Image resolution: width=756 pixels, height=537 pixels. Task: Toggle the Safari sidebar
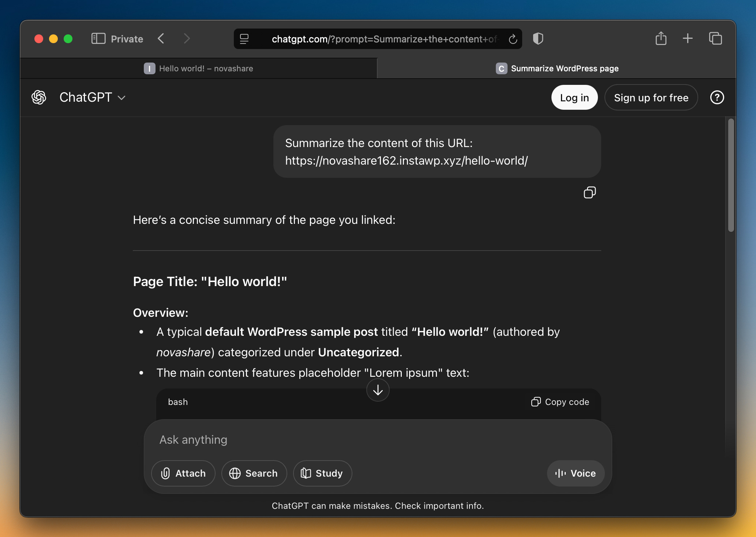click(98, 38)
